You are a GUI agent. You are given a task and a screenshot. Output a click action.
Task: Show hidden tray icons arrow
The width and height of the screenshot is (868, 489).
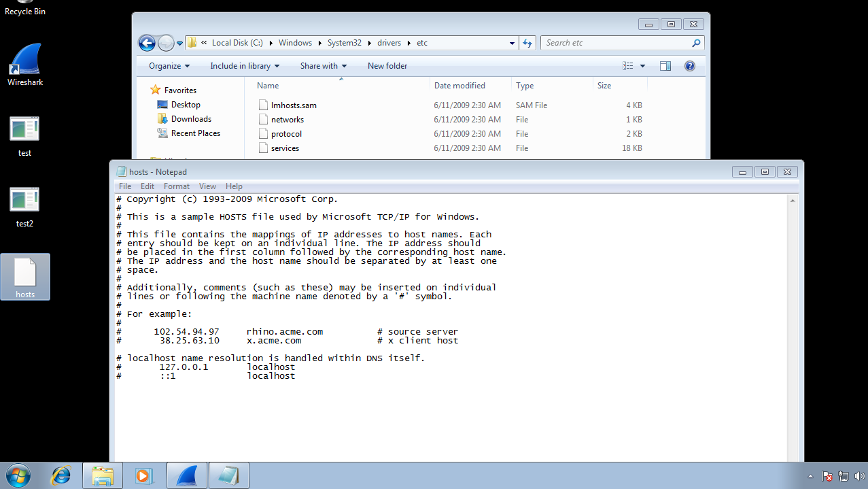click(x=810, y=476)
